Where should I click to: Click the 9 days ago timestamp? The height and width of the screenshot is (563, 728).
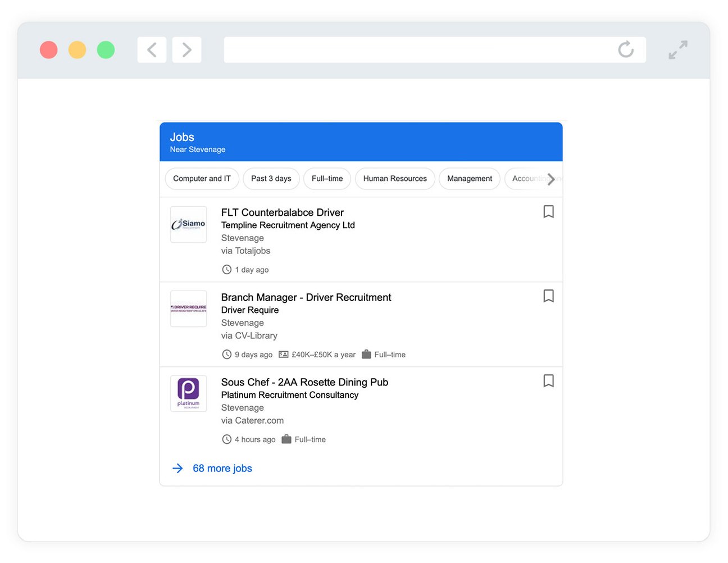click(x=254, y=355)
